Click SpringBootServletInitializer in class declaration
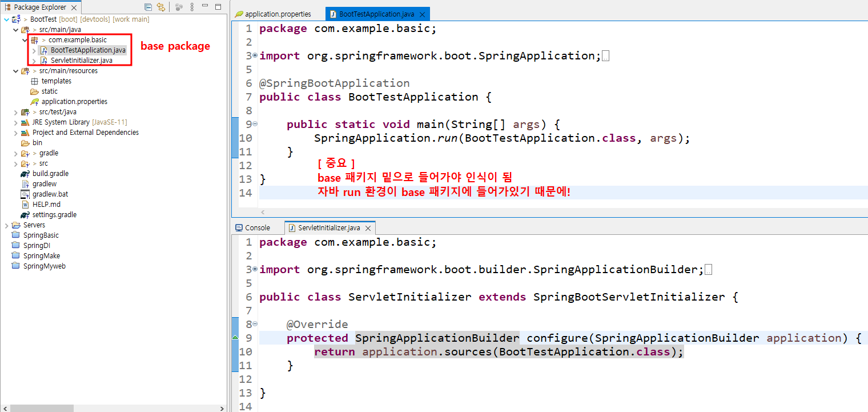This screenshot has width=868, height=412. click(x=629, y=297)
